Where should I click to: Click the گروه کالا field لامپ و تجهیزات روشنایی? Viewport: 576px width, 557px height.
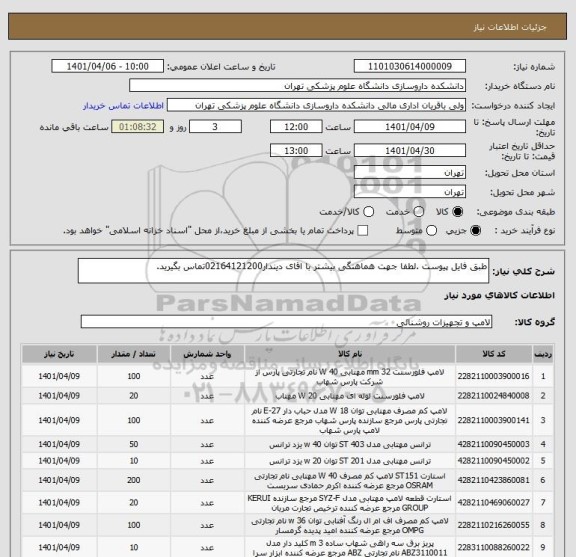point(286,322)
